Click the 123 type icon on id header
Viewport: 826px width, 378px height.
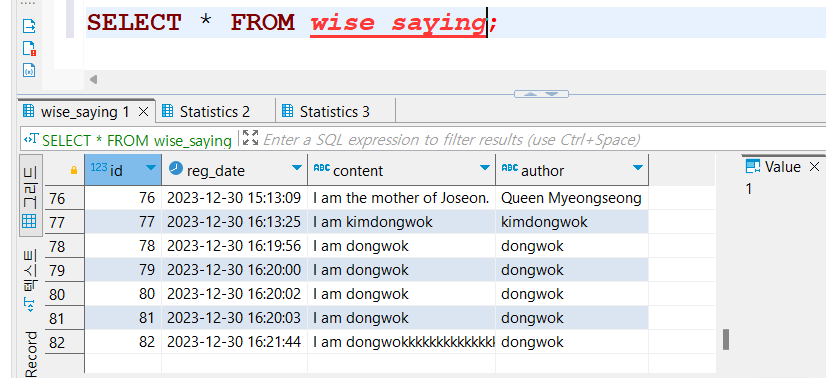(99, 167)
